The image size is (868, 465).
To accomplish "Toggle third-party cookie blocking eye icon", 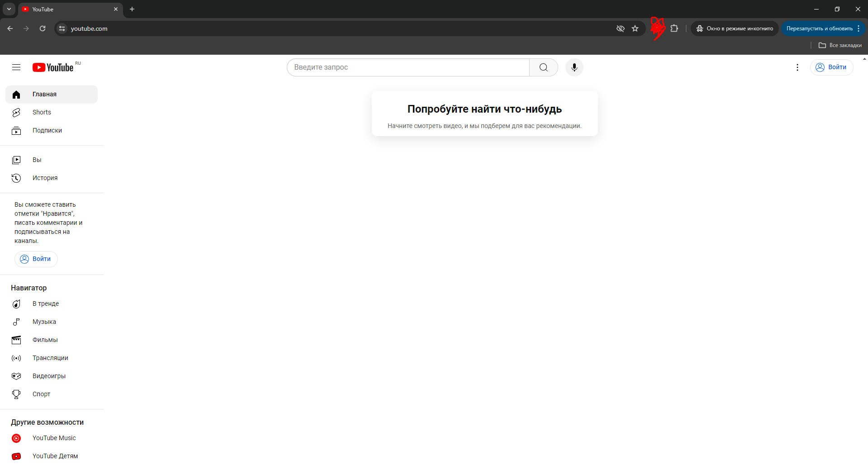I will (x=620, y=28).
